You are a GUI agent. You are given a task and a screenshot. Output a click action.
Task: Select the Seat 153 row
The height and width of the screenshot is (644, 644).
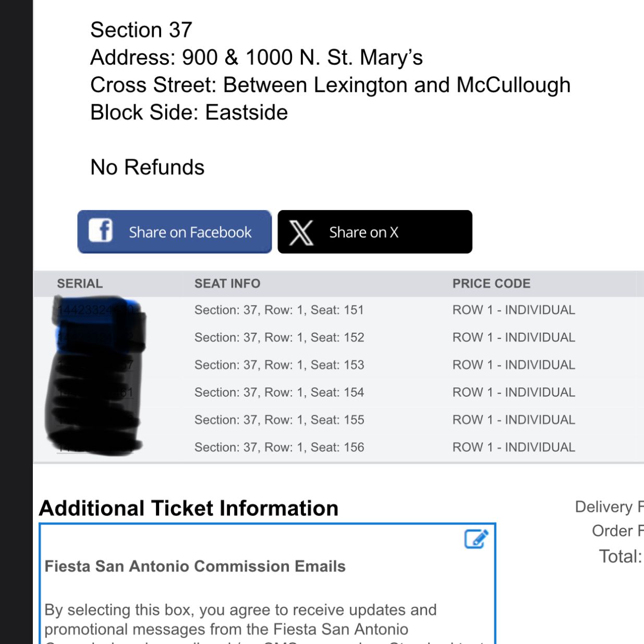(x=339, y=365)
